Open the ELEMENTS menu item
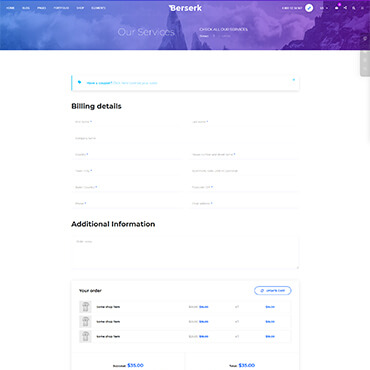Viewport: 370px width, 370px height. click(98, 8)
